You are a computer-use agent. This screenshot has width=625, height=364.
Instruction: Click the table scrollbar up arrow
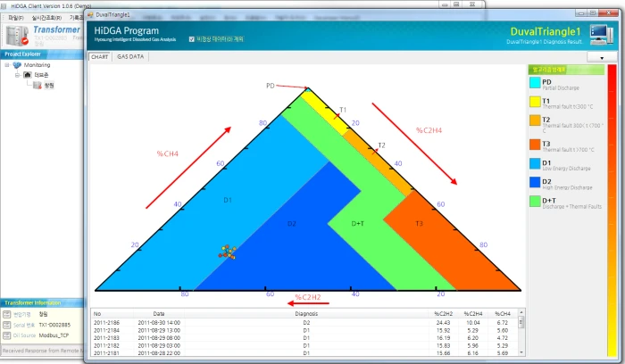[521, 312]
